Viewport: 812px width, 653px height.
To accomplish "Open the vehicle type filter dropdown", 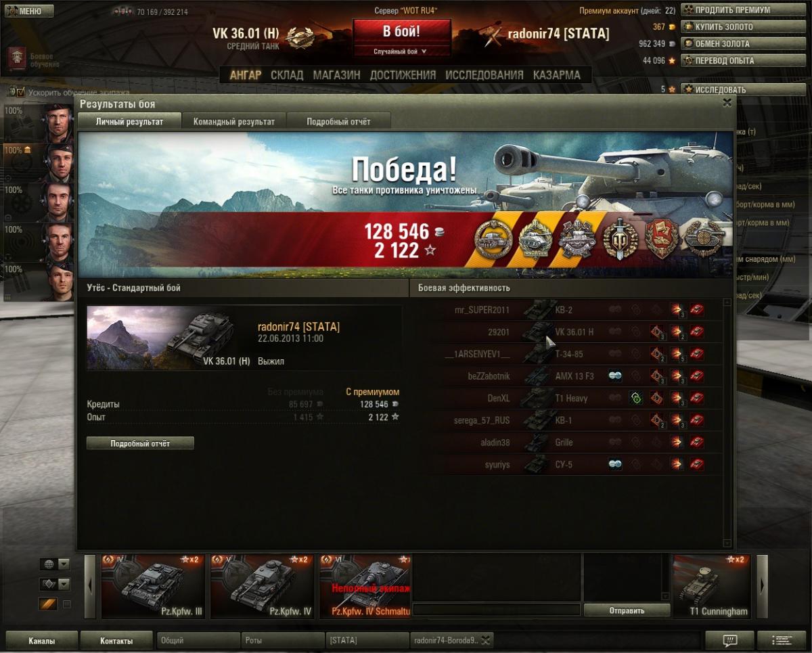I will pyautogui.click(x=55, y=584).
